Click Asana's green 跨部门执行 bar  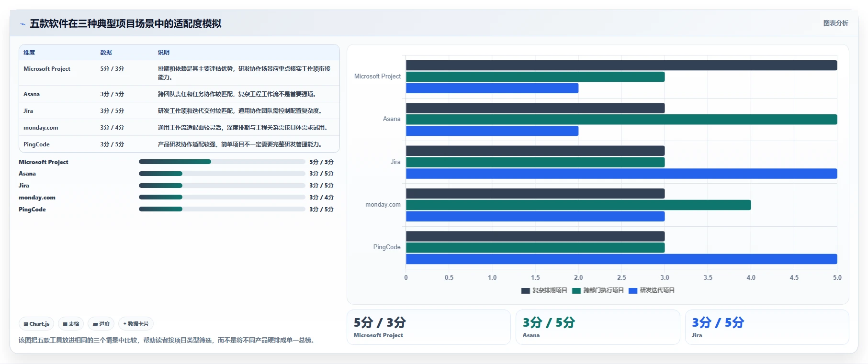pos(621,120)
